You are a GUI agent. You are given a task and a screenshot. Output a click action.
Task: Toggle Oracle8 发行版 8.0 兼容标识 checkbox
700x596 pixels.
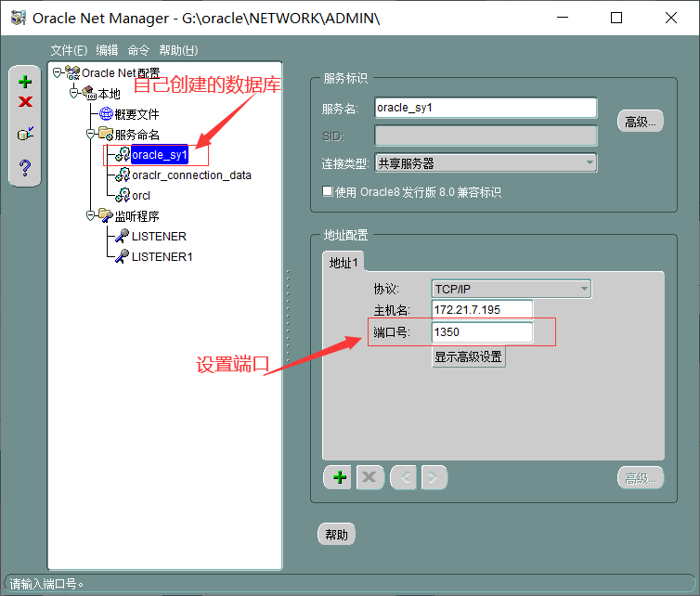tap(328, 191)
